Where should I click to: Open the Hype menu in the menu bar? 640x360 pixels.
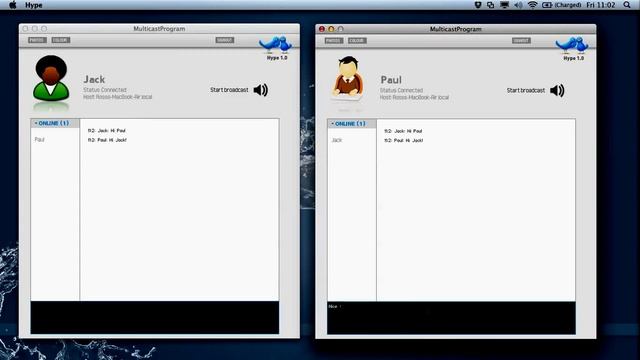(x=34, y=5)
